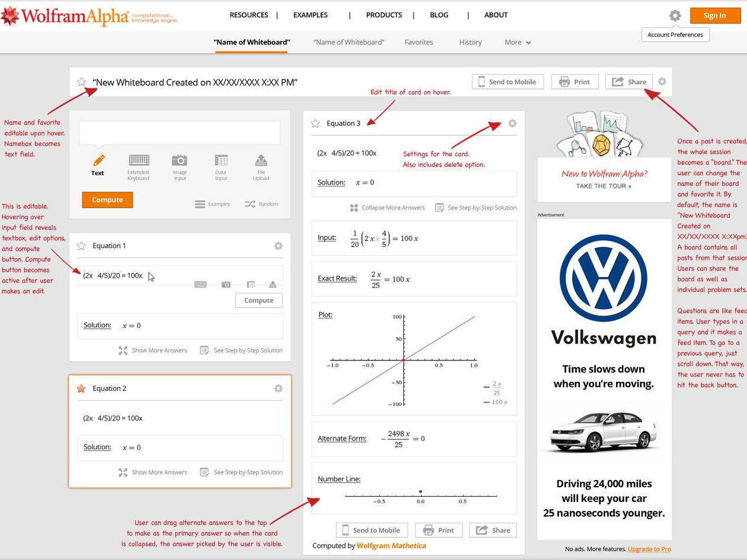This screenshot has height=560, width=747.
Task: Click the Wolfram Alpha logo
Action: tap(89, 16)
